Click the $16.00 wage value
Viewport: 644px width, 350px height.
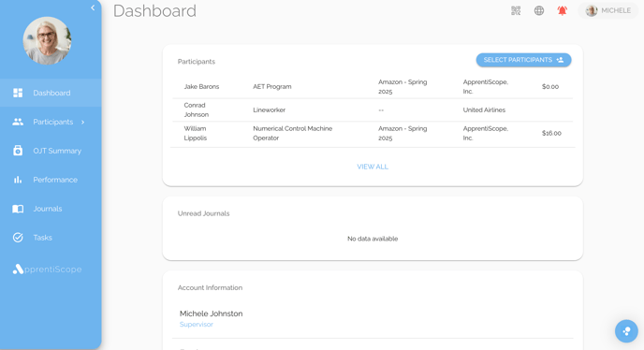point(551,133)
